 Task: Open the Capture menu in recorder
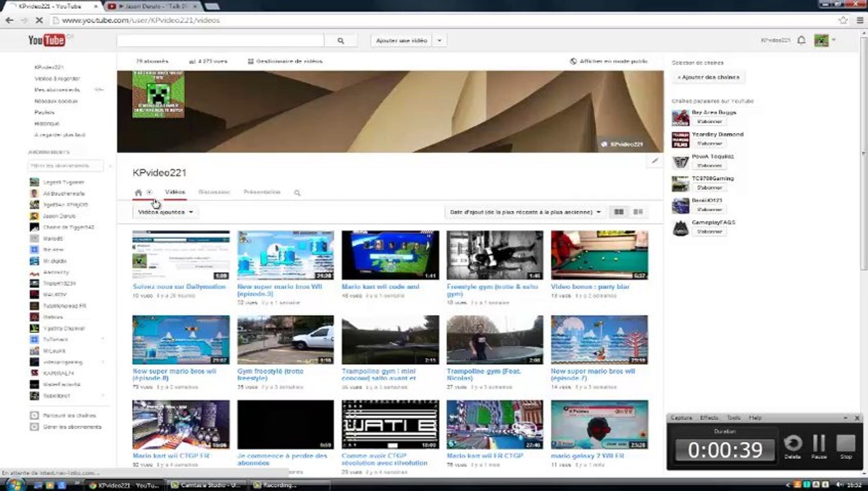[x=681, y=417]
